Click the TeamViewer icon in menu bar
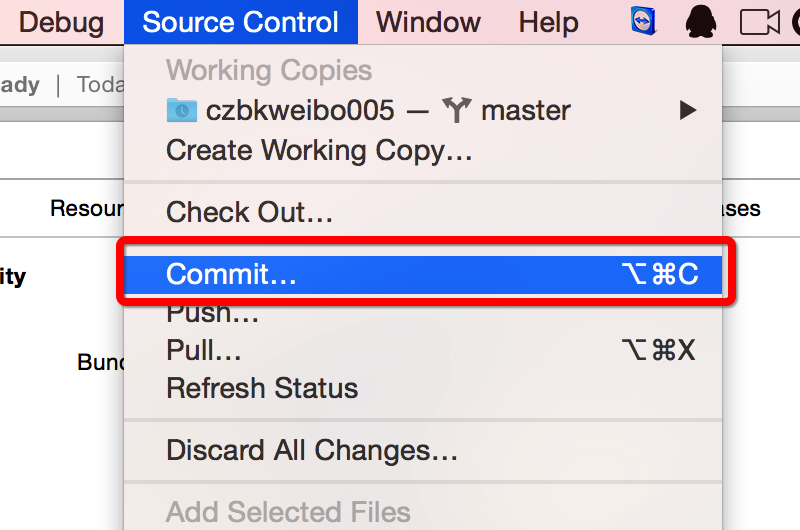This screenshot has width=800, height=530. 644,21
